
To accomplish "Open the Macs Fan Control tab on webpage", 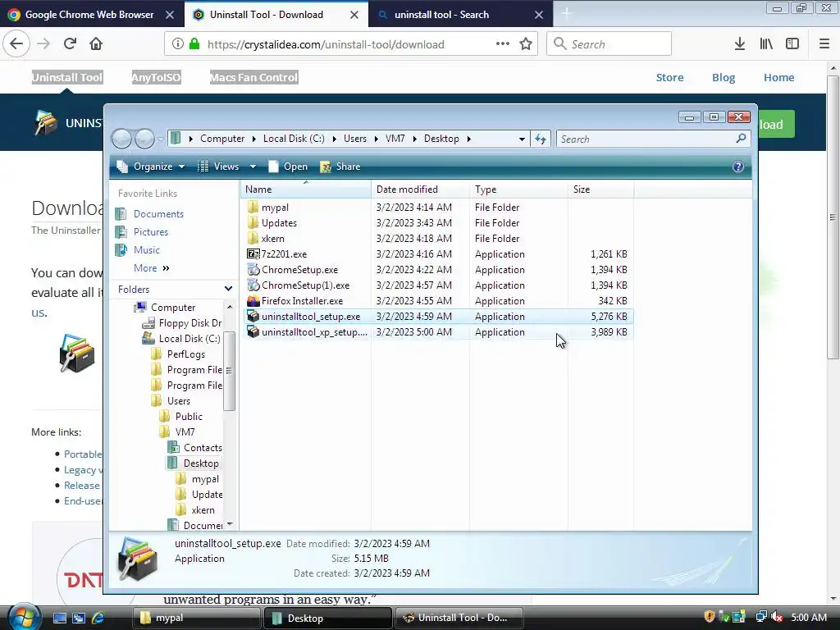I will (253, 77).
